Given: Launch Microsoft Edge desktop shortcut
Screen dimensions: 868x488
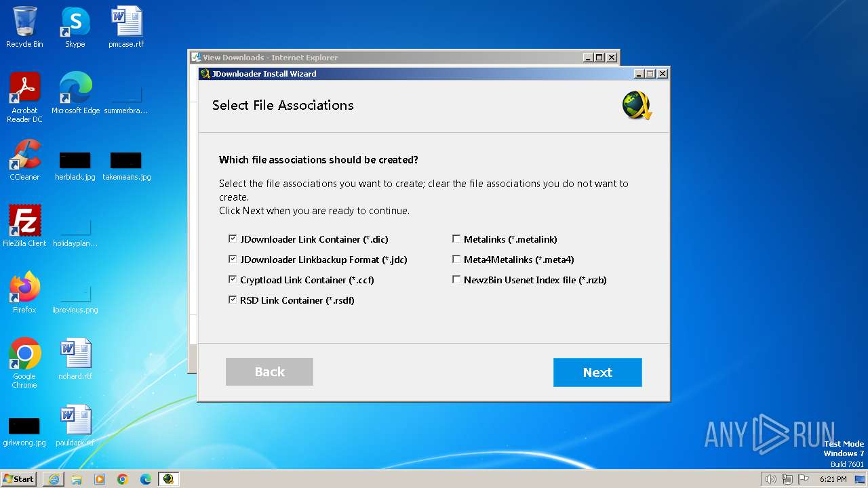Looking at the screenshot, I should click(75, 94).
